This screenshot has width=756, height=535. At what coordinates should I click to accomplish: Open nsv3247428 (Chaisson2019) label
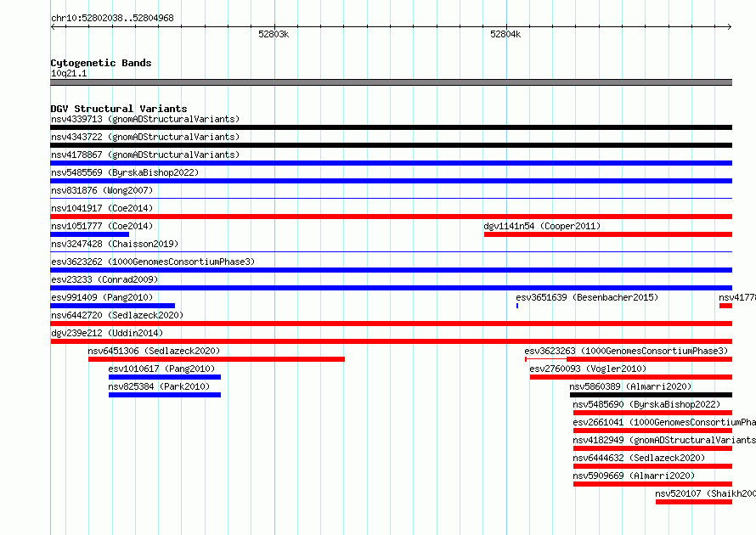pyautogui.click(x=115, y=244)
